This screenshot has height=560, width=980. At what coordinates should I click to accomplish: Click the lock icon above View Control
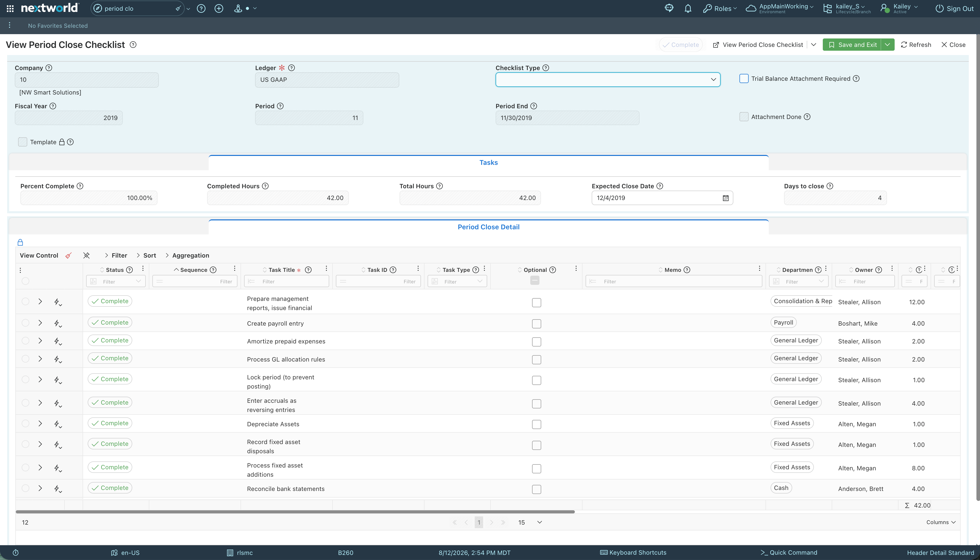pyautogui.click(x=20, y=242)
